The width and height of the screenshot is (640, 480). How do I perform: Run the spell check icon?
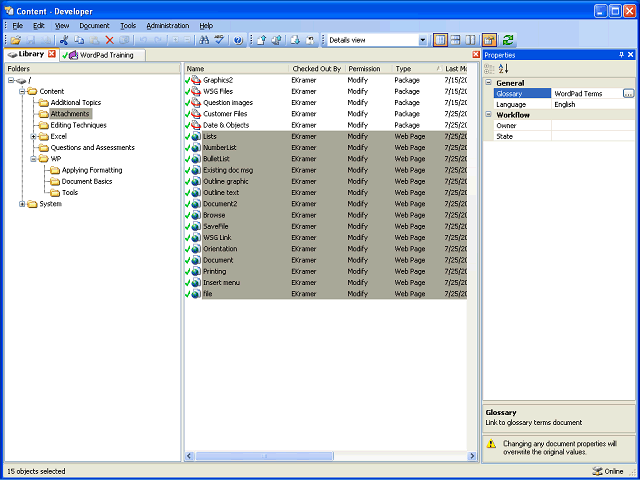pyautogui.click(x=220, y=40)
